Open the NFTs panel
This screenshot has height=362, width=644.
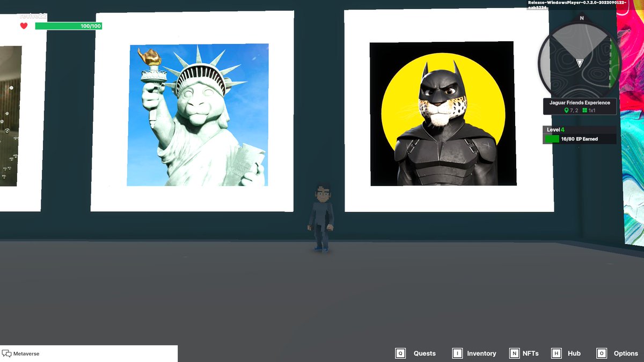(x=530, y=353)
